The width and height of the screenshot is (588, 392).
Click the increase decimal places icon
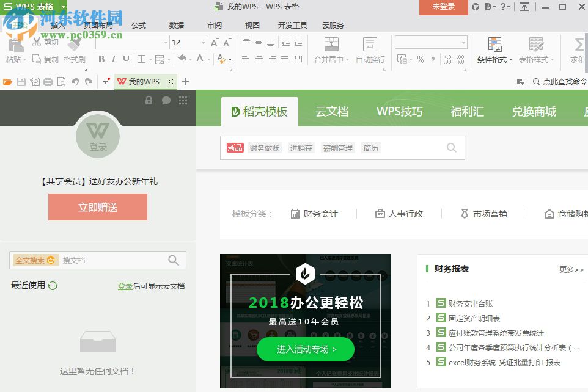pos(447,59)
